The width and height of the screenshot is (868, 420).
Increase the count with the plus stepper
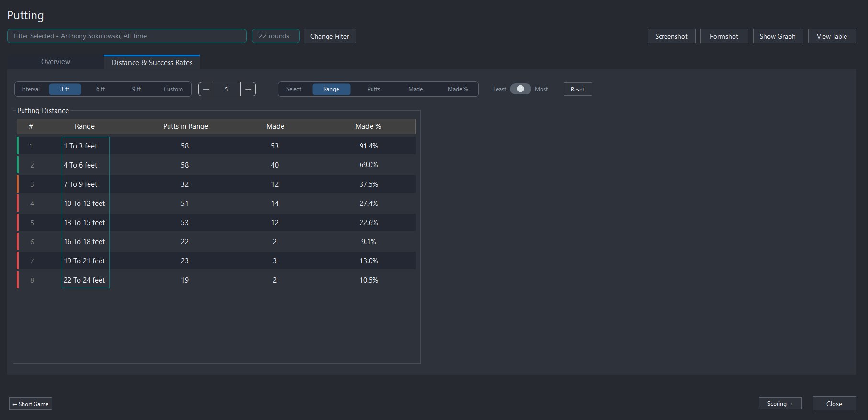point(248,89)
